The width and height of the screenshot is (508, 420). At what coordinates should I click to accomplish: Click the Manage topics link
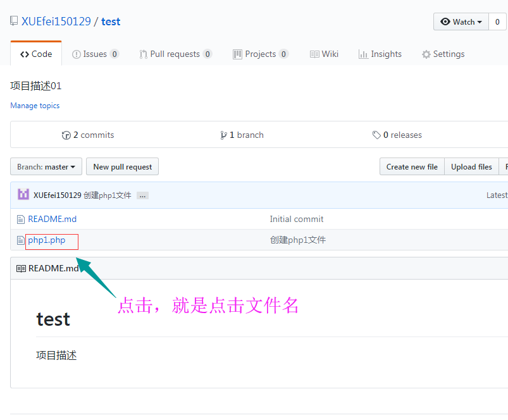pos(35,106)
